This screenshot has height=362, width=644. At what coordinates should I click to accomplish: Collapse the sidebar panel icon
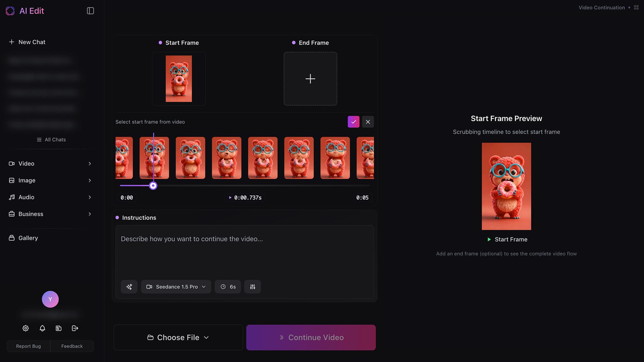90,11
